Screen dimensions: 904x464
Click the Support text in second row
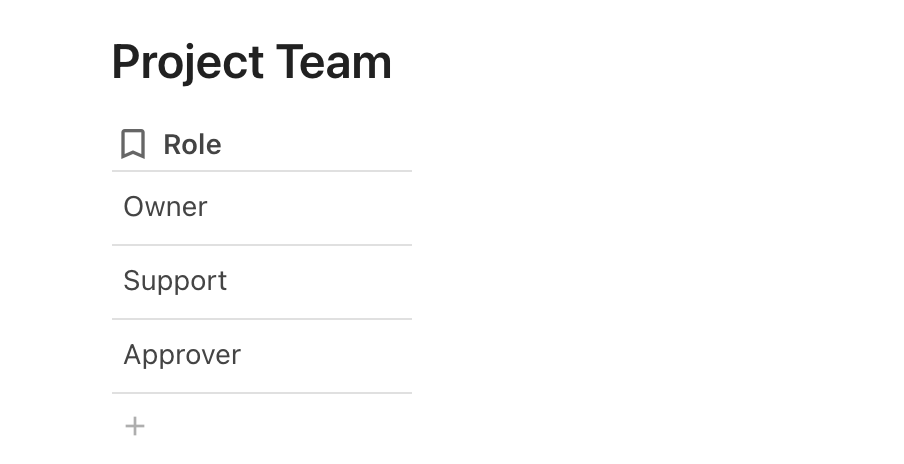coord(175,281)
